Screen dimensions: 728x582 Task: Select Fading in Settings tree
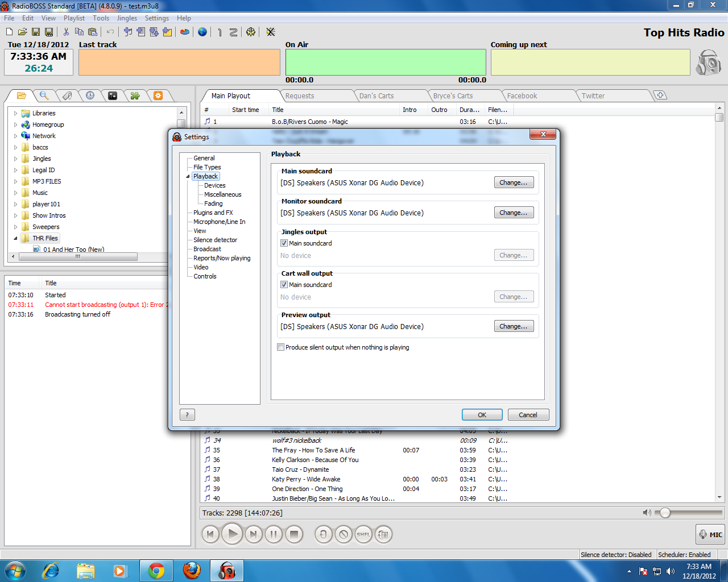click(x=213, y=203)
